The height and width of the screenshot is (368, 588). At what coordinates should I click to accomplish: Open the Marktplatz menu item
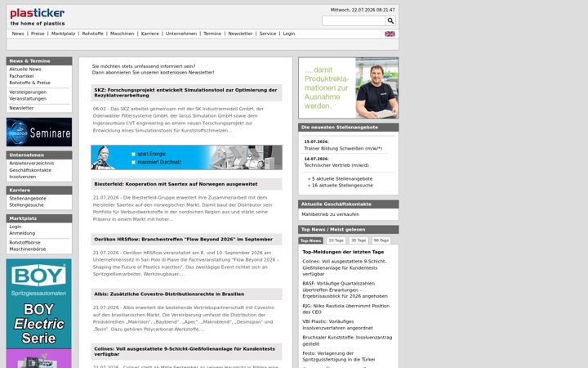[63, 34]
